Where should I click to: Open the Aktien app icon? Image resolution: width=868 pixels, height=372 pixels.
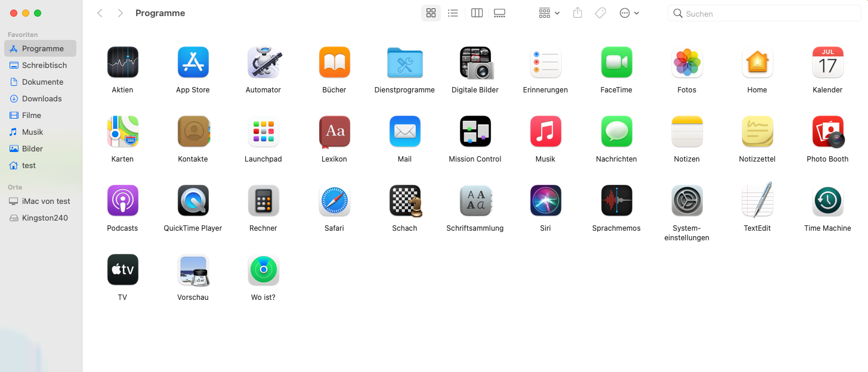point(122,62)
